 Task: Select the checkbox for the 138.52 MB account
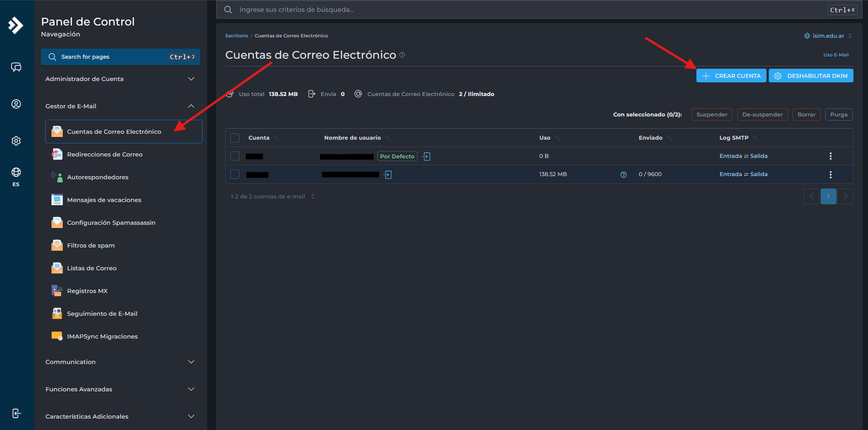[235, 174]
